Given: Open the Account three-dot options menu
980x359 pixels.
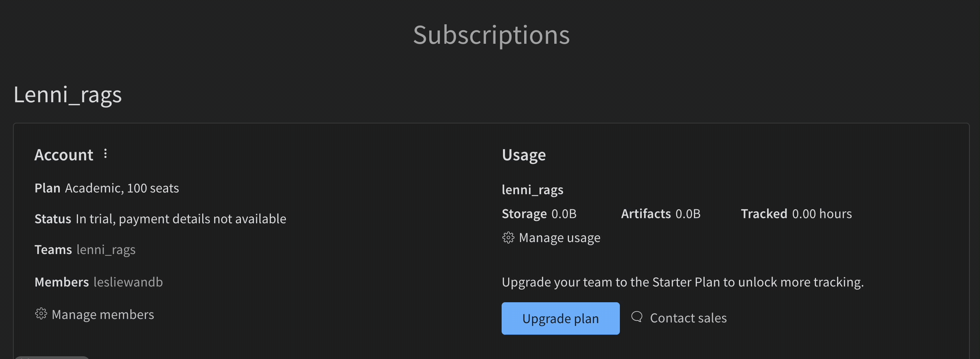Looking at the screenshot, I should pos(105,154).
